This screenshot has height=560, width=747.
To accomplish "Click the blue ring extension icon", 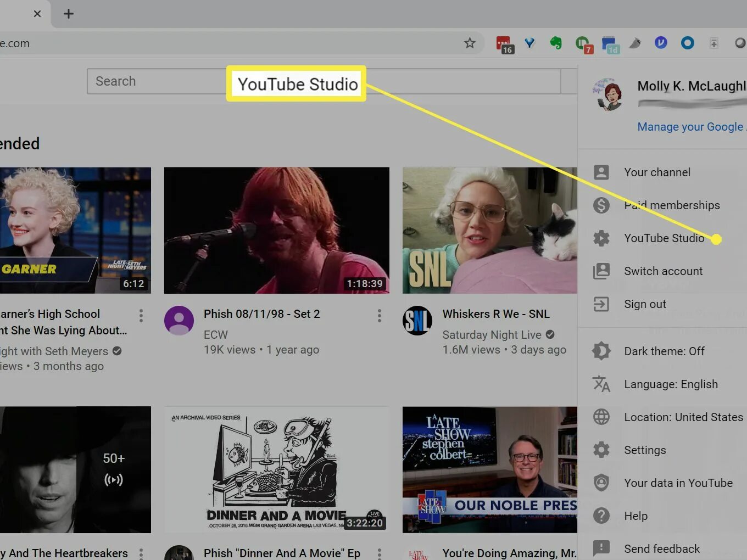I will pos(688,43).
